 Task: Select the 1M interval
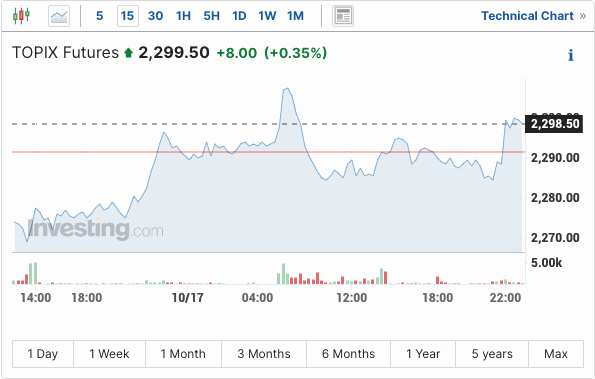pos(295,16)
